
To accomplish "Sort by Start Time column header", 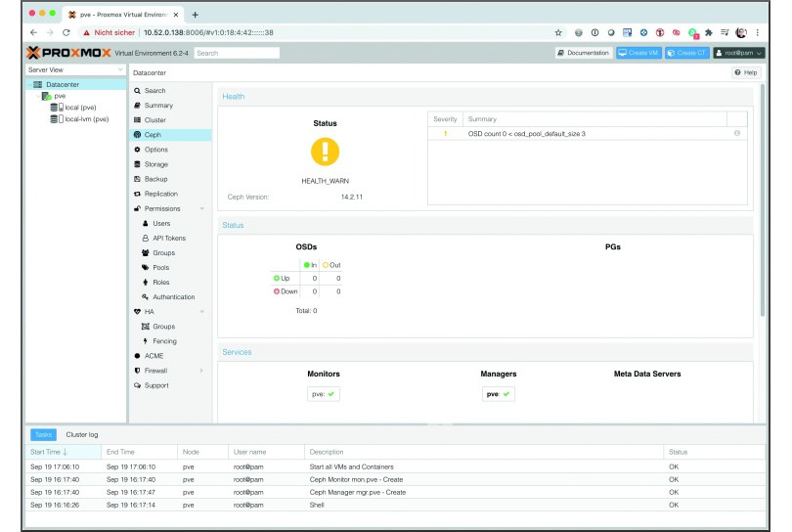I will 63,452.
